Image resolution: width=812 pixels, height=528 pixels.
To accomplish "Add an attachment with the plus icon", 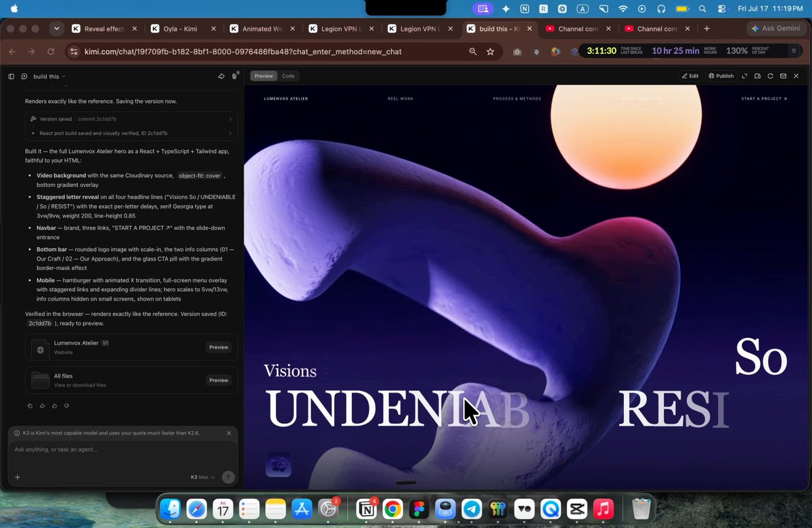I will pyautogui.click(x=17, y=477).
